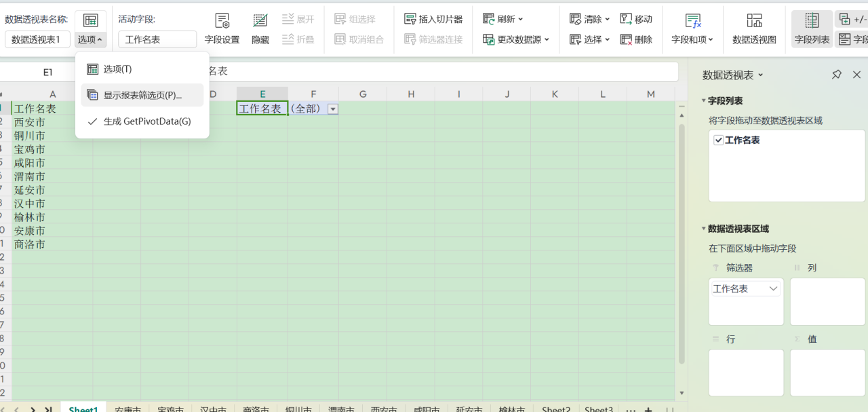Select cell A1 with 工作名表 header
Viewport: 868px width, 412px height.
(x=52, y=109)
